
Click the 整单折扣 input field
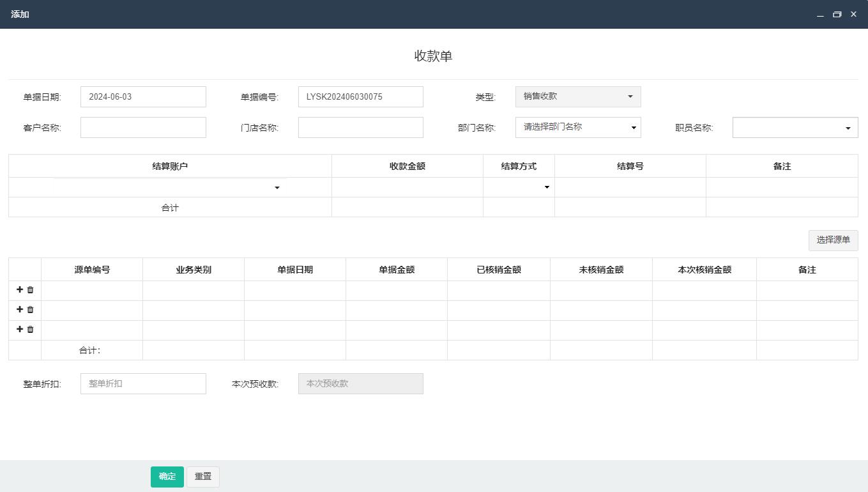[x=143, y=383]
